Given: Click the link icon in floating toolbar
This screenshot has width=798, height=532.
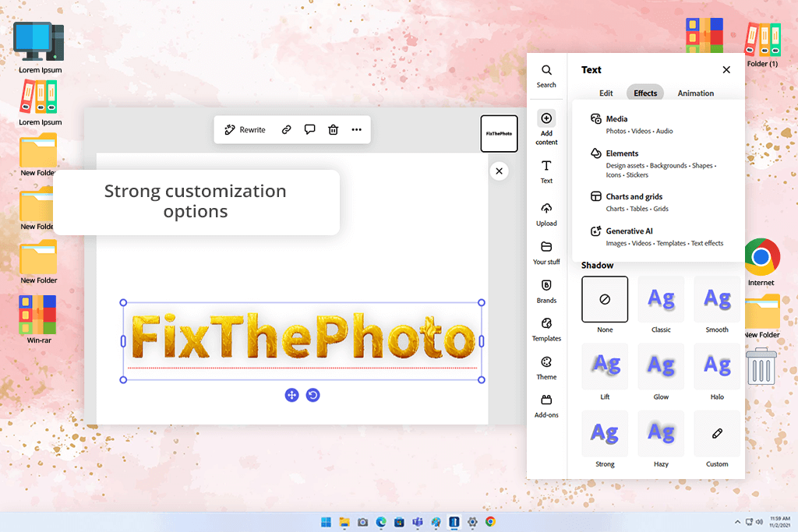Looking at the screenshot, I should 287,130.
